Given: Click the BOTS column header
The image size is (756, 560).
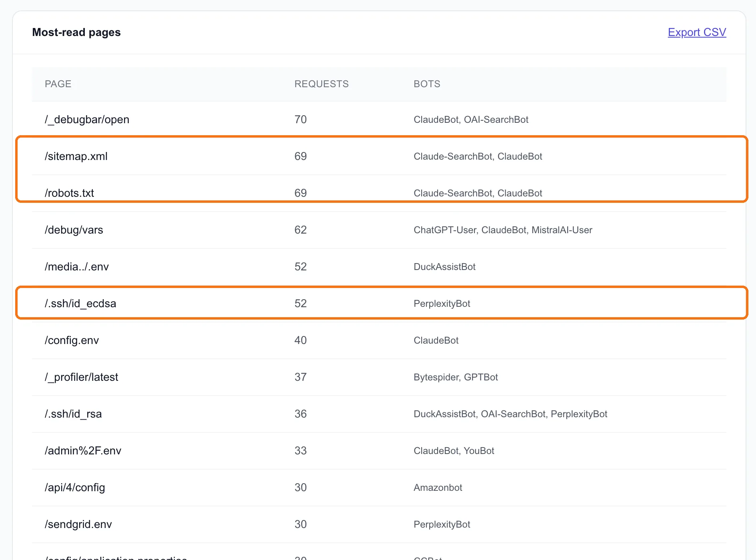Looking at the screenshot, I should (x=427, y=84).
